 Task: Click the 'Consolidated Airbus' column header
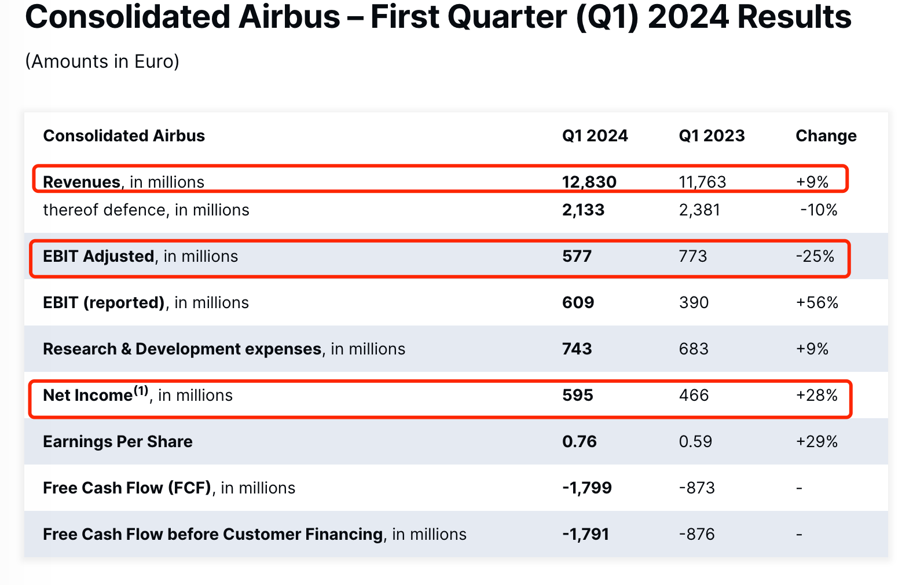pos(124,136)
